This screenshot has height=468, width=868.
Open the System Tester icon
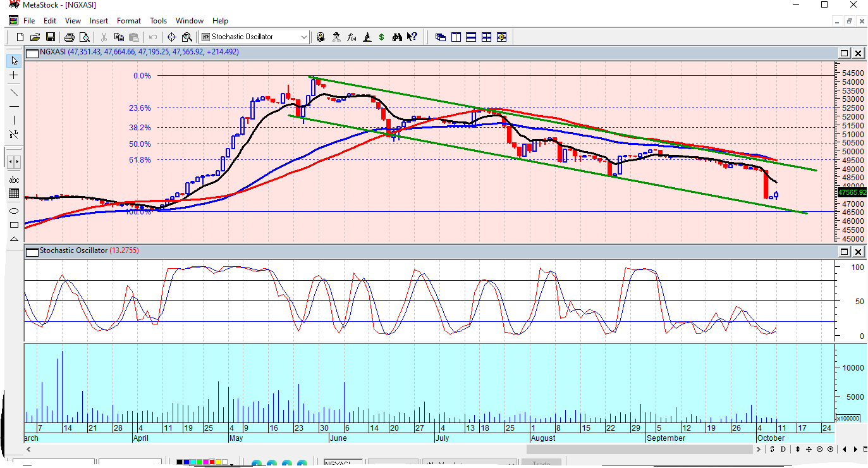click(x=367, y=37)
